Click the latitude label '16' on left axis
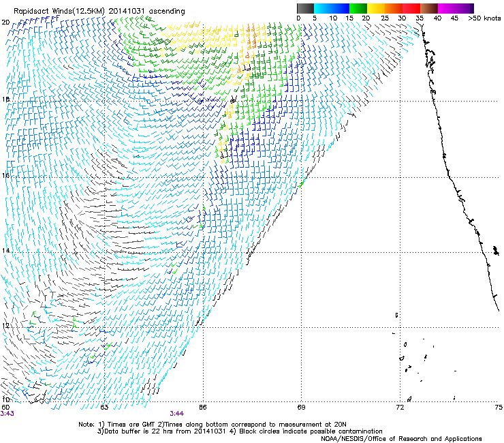Image resolution: width=504 pixels, height=443 pixels. (x=5, y=176)
